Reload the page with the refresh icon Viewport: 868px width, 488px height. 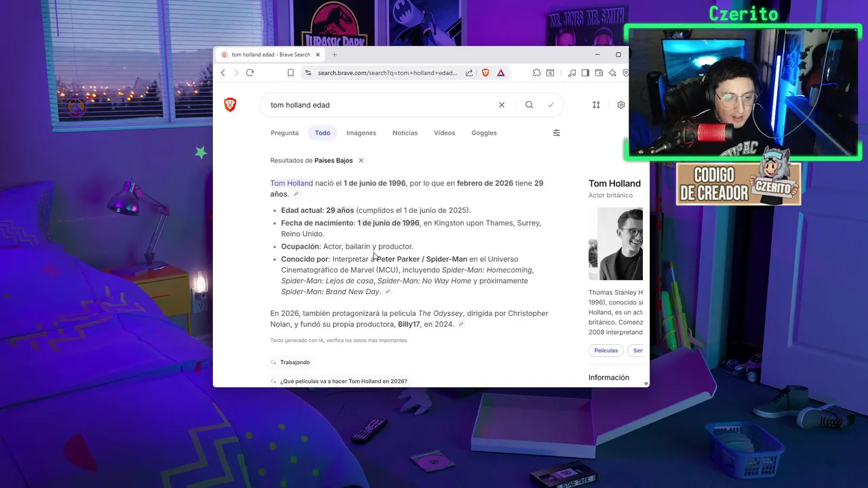pos(250,73)
